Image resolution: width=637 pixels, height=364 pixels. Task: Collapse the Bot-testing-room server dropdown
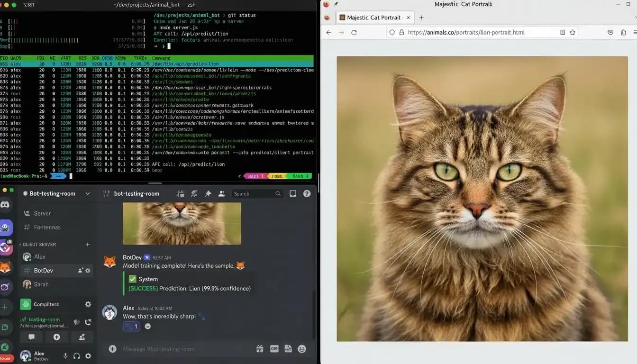87,193
